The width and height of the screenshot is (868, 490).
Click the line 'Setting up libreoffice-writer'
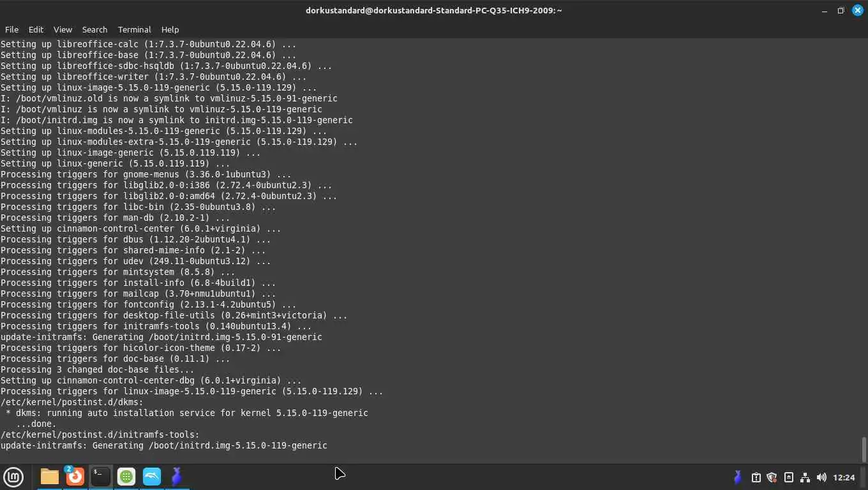coord(153,77)
